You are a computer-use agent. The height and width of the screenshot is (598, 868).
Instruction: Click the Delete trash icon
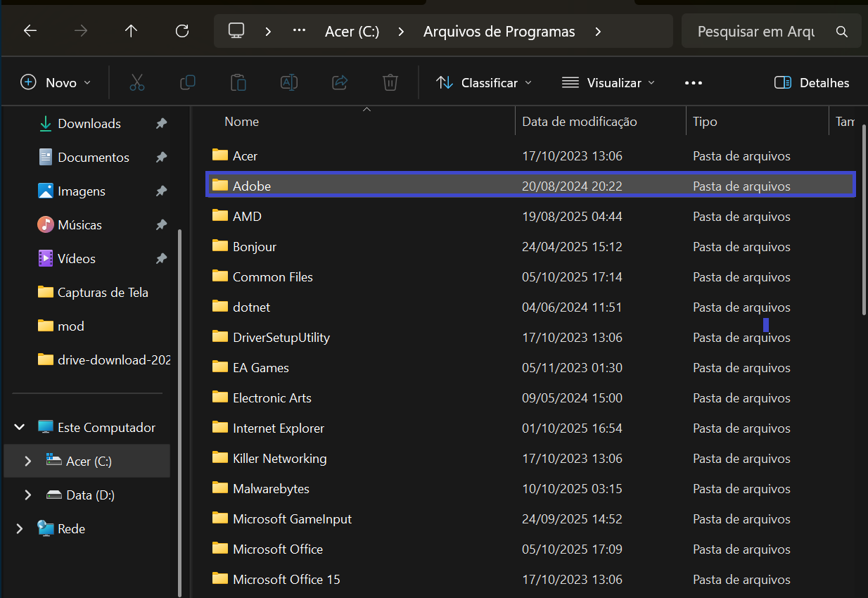pyautogui.click(x=390, y=83)
